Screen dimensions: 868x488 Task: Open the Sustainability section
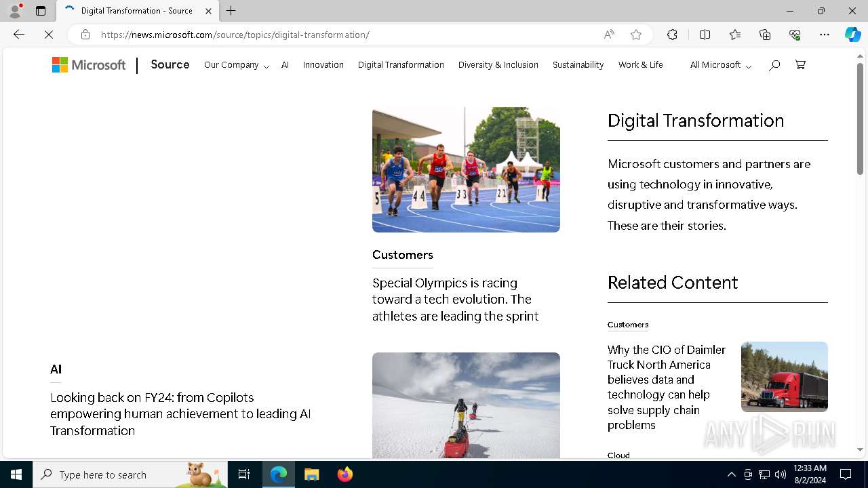pos(578,65)
